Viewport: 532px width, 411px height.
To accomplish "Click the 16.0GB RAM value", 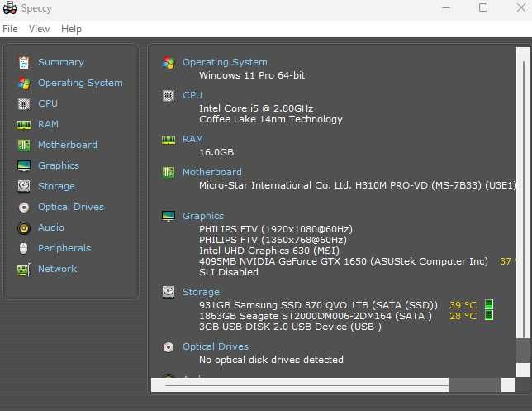I will pyautogui.click(x=216, y=152).
